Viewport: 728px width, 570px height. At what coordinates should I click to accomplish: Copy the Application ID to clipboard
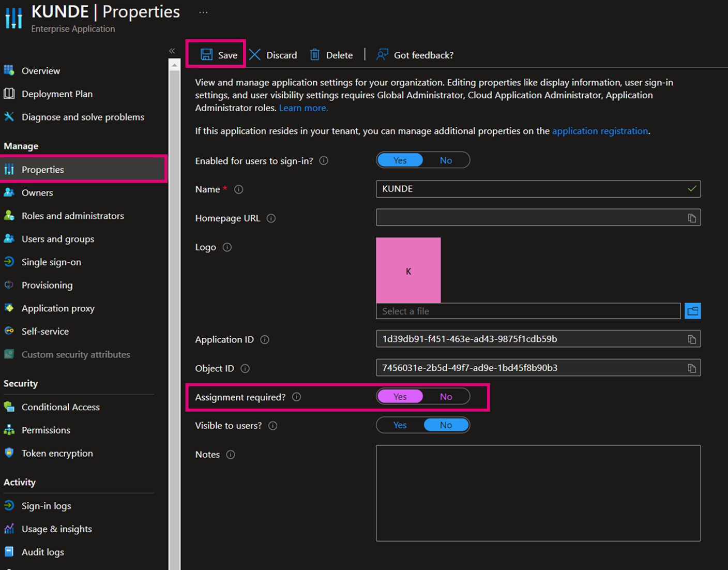coord(691,339)
